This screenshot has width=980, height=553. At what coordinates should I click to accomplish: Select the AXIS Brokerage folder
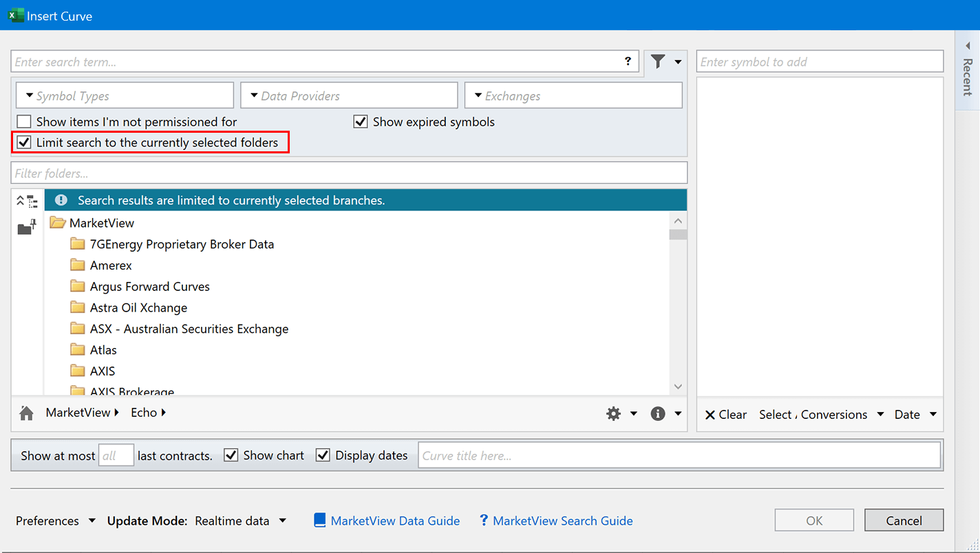click(132, 391)
